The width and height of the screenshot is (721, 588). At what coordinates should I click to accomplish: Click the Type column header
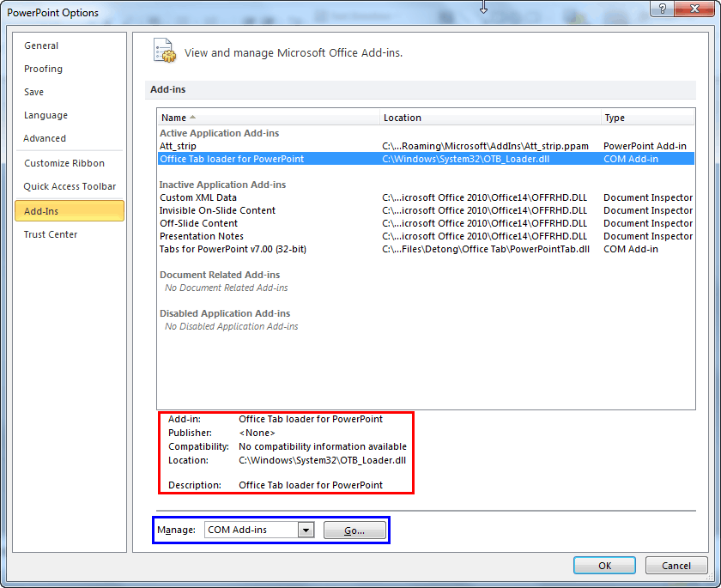click(647, 118)
